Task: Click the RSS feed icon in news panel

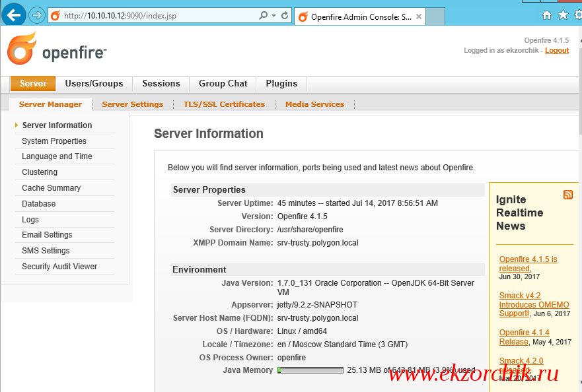Action: (x=568, y=195)
